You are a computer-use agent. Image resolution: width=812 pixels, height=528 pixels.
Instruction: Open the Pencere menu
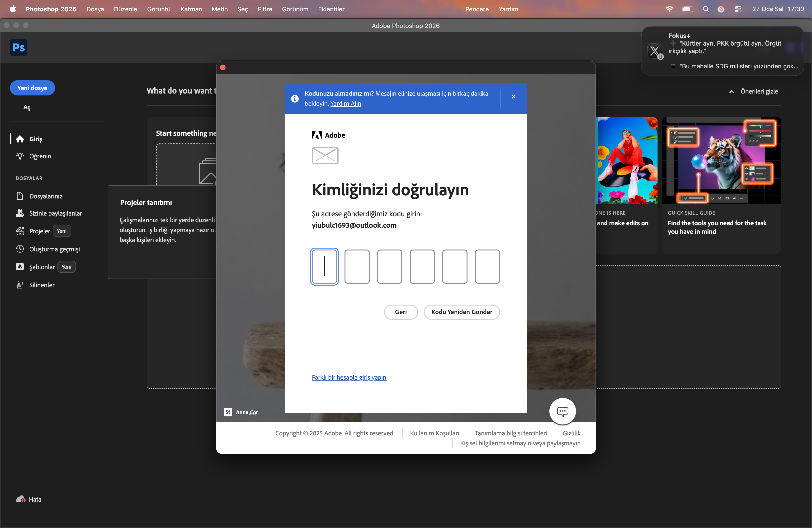477,9
